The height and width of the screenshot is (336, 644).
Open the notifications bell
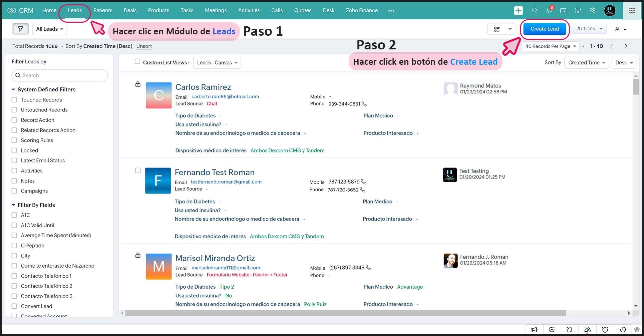pyautogui.click(x=549, y=11)
